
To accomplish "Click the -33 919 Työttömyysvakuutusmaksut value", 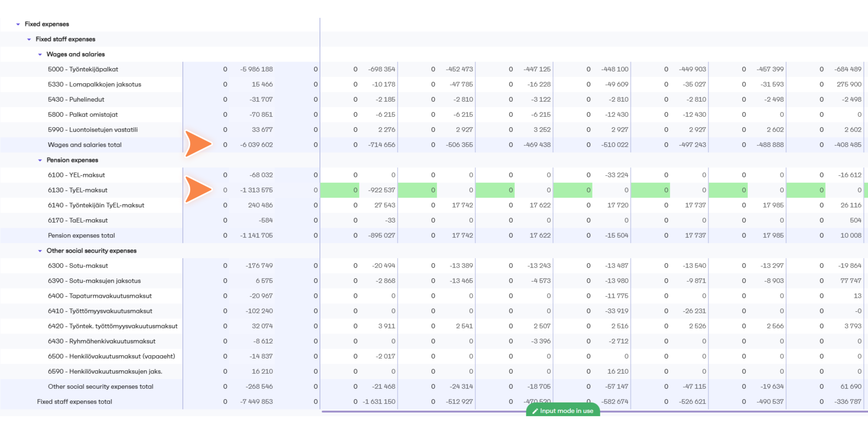I will coord(617,311).
